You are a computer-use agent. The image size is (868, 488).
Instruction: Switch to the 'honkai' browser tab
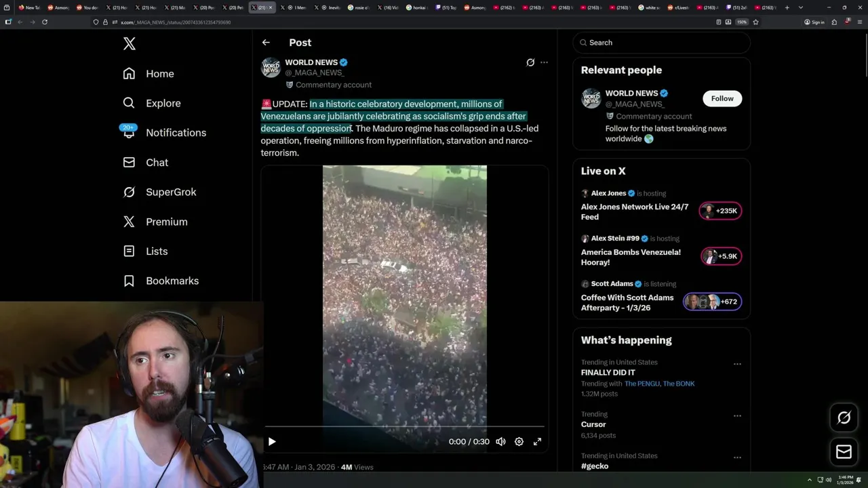point(418,7)
